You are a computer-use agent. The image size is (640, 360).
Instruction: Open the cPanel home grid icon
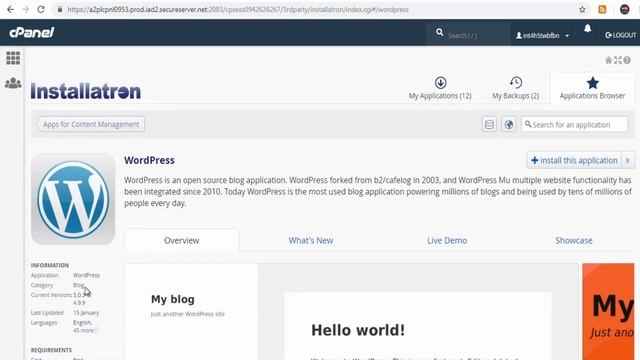click(13, 58)
